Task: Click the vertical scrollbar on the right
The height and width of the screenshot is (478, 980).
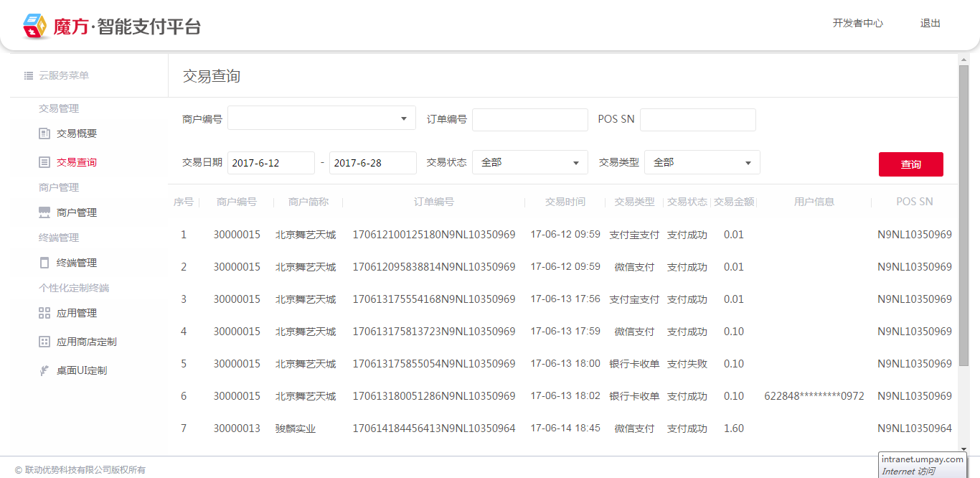Action: (x=963, y=215)
